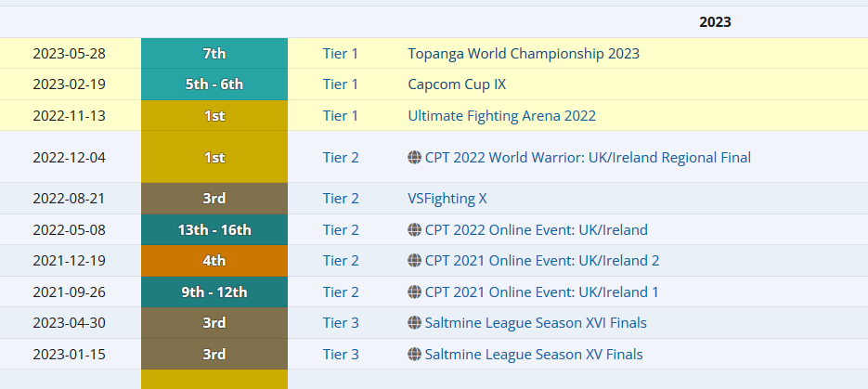Open Topanga World Championship 2023 link

[524, 54]
